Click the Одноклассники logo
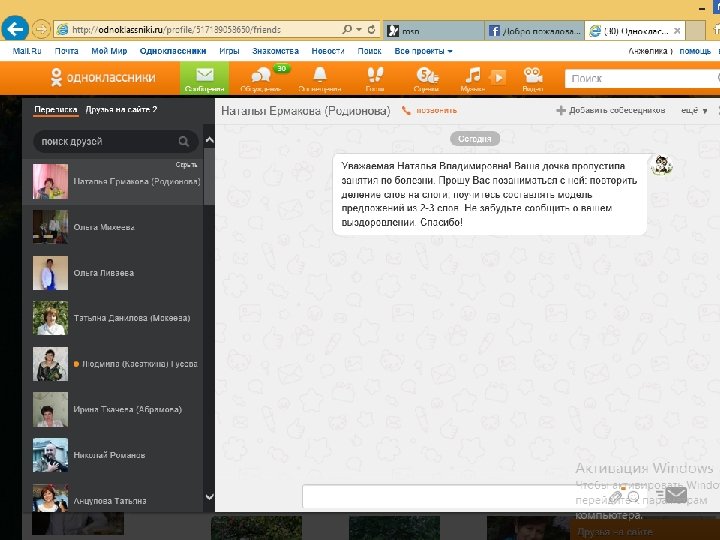720x540 pixels. pyautogui.click(x=103, y=77)
